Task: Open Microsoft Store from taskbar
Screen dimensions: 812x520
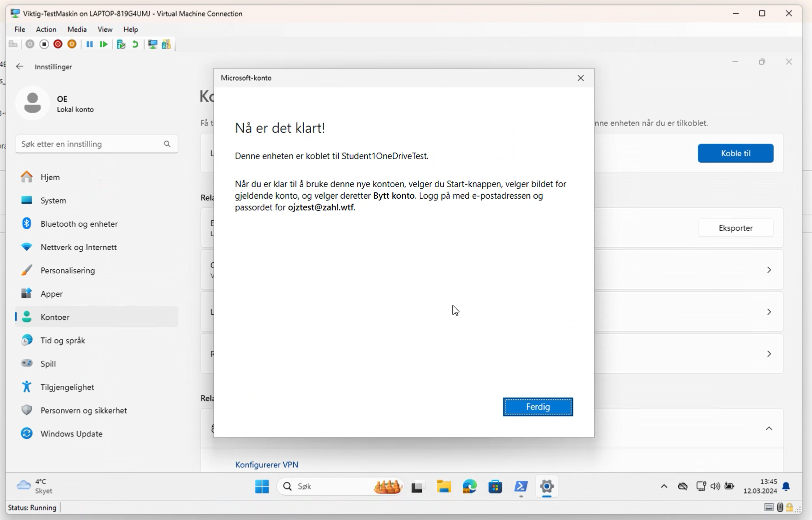Action: tap(495, 486)
